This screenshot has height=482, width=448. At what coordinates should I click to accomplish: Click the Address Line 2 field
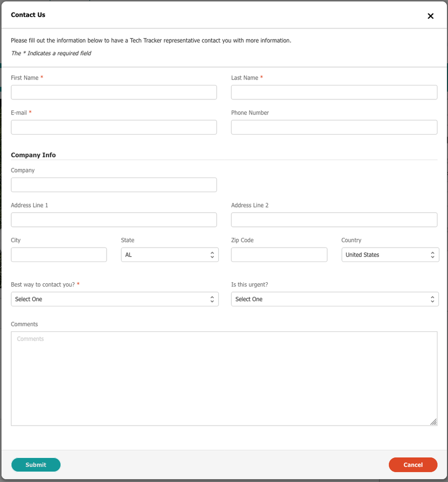click(334, 220)
